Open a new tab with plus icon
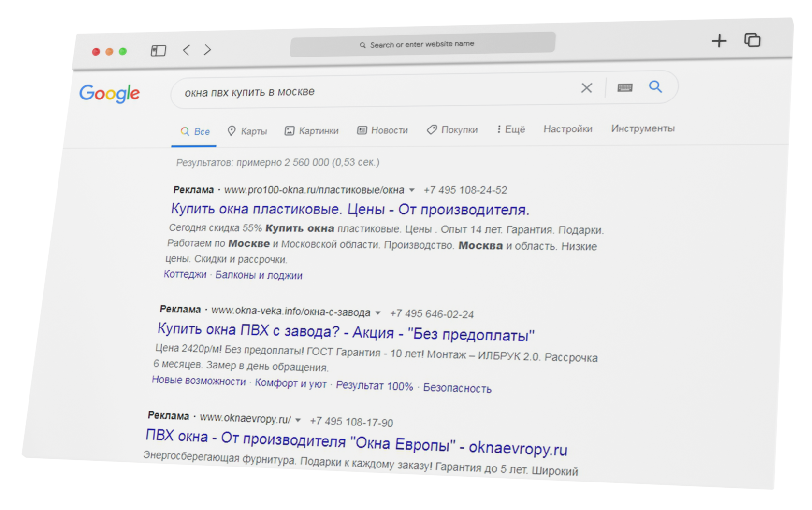 coord(719,41)
